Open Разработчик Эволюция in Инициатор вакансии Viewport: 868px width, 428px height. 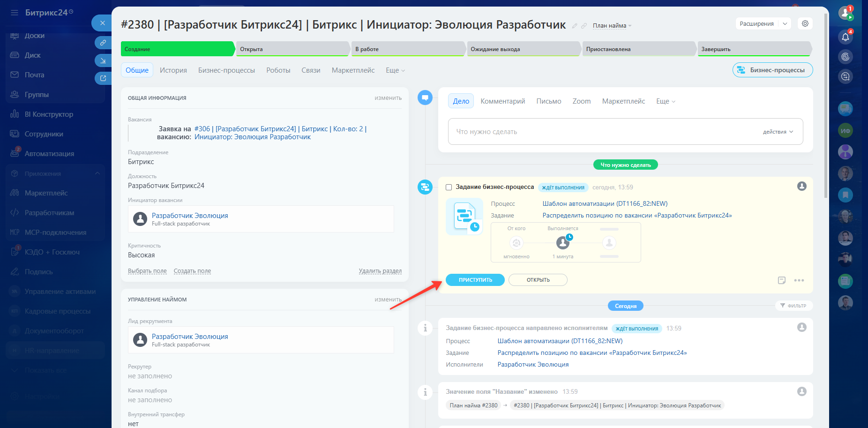(190, 216)
